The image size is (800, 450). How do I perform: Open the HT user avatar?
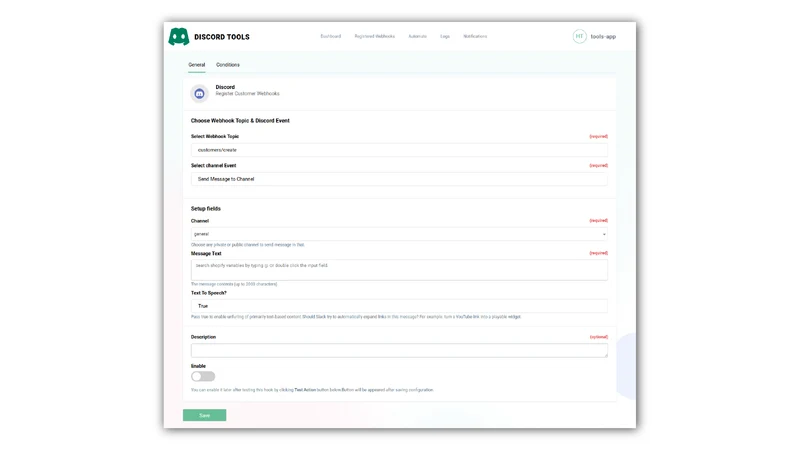point(579,36)
